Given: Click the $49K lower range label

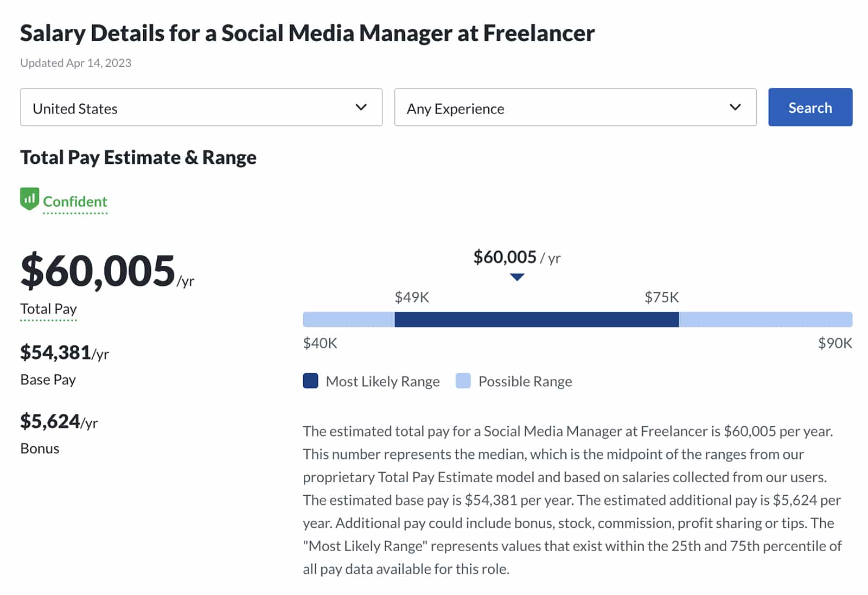Looking at the screenshot, I should (412, 297).
